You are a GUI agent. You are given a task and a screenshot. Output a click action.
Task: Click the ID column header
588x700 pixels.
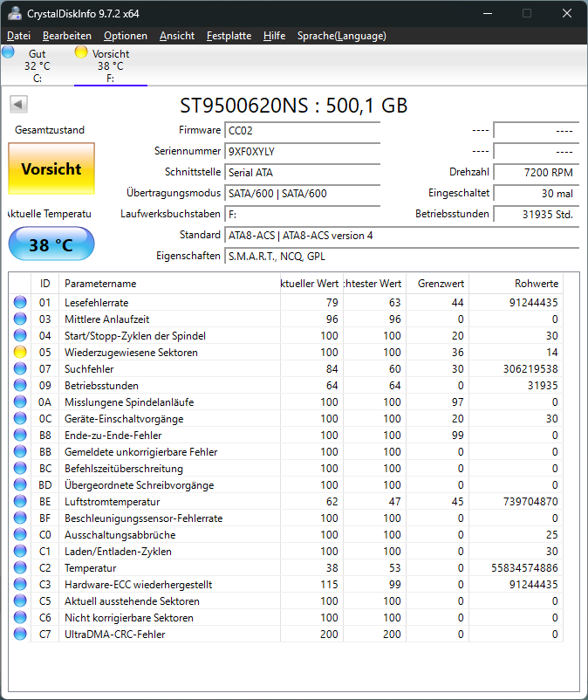44,284
